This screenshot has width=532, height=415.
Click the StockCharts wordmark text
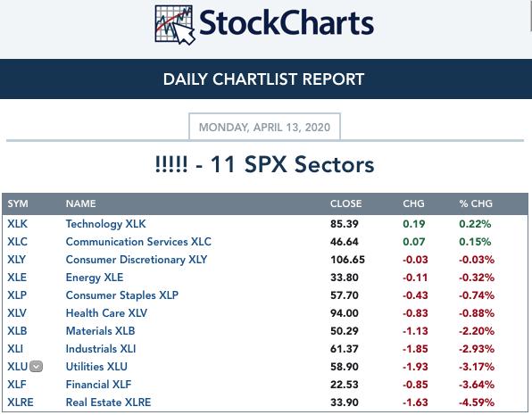click(287, 23)
